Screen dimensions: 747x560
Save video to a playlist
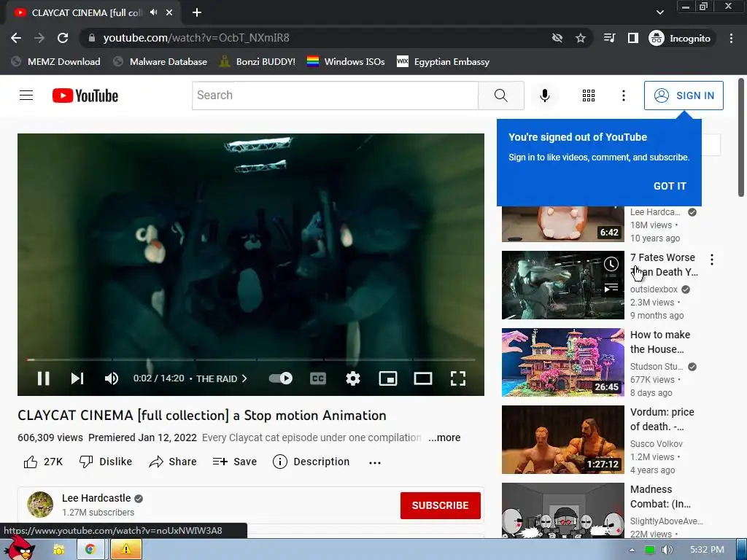(x=235, y=462)
